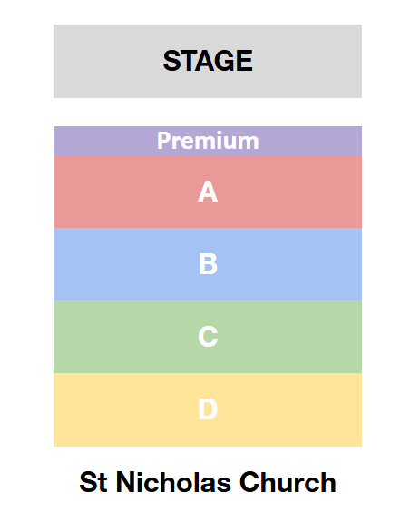Pick the blue section B seating band
Viewport: 420px width, 512px height.
tap(208, 264)
